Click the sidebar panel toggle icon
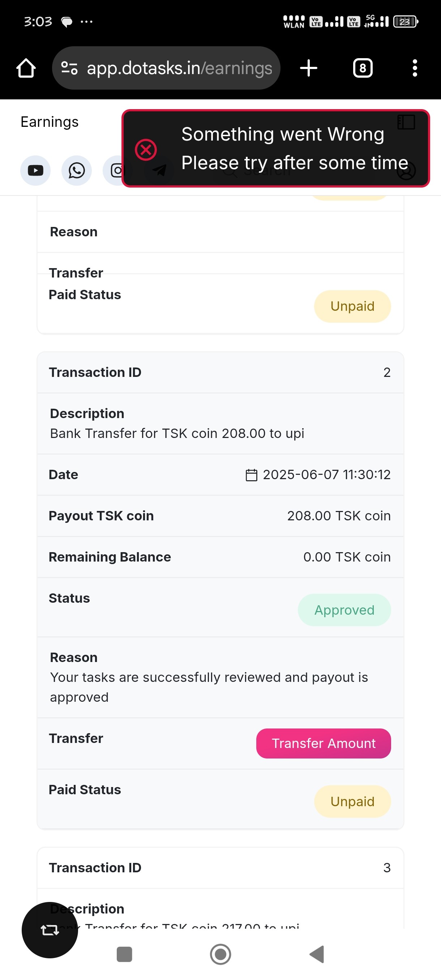This screenshot has width=441, height=980. pyautogui.click(x=406, y=122)
